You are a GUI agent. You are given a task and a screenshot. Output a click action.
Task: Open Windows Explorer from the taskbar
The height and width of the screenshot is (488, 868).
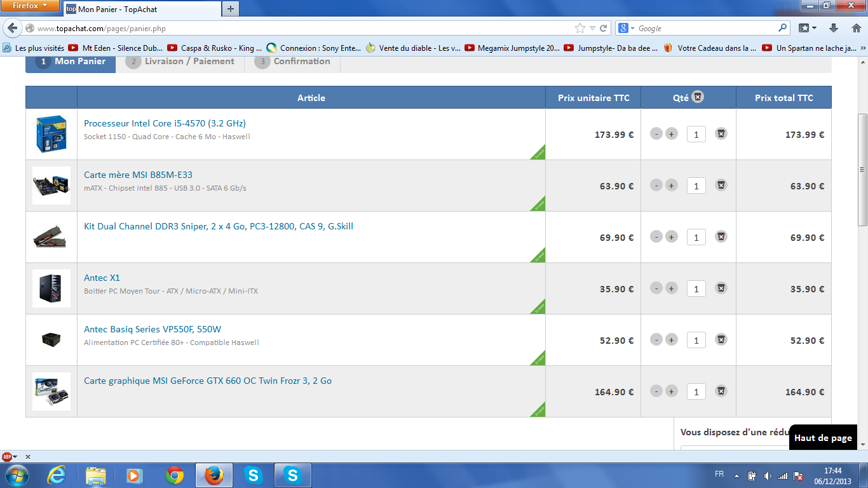click(96, 475)
